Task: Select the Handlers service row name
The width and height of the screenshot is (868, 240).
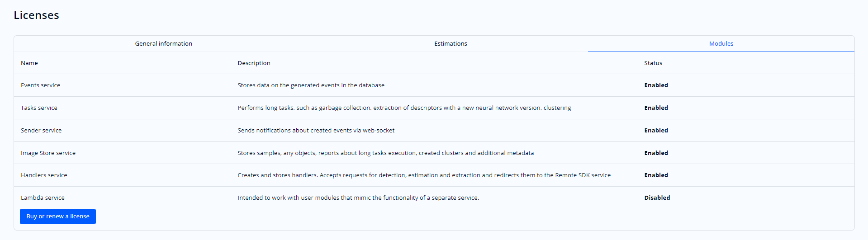Action: click(x=44, y=175)
